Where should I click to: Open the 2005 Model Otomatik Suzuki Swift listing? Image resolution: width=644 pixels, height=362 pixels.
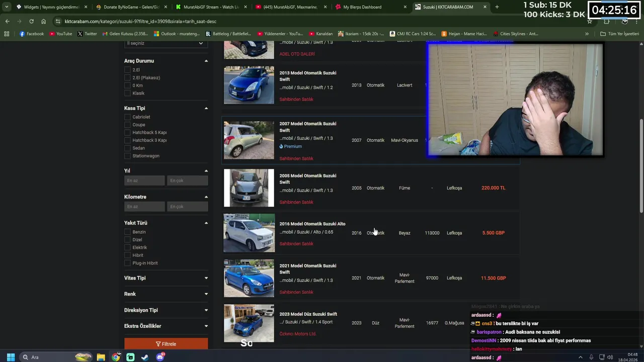(308, 179)
